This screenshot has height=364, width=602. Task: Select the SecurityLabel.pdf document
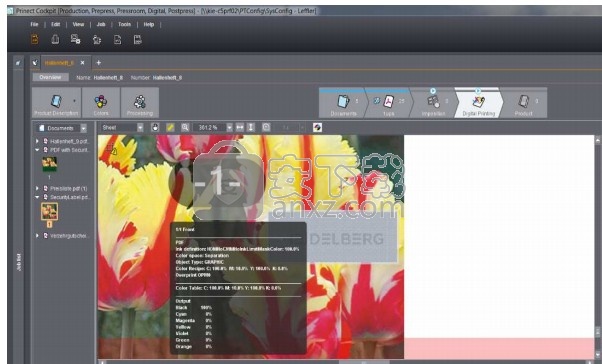pyautogui.click(x=69, y=197)
